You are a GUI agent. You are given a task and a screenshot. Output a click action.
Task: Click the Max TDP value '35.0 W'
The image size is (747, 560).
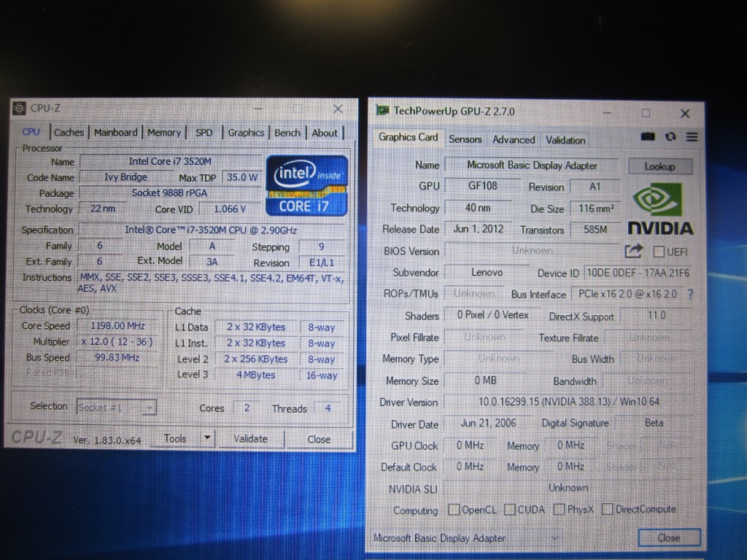tap(242, 177)
